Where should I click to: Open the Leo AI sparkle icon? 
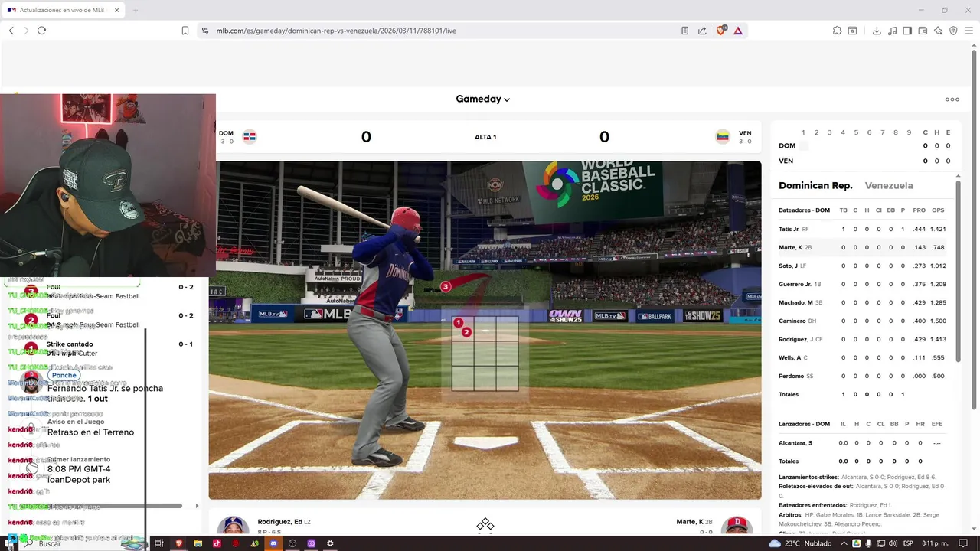click(x=938, y=31)
